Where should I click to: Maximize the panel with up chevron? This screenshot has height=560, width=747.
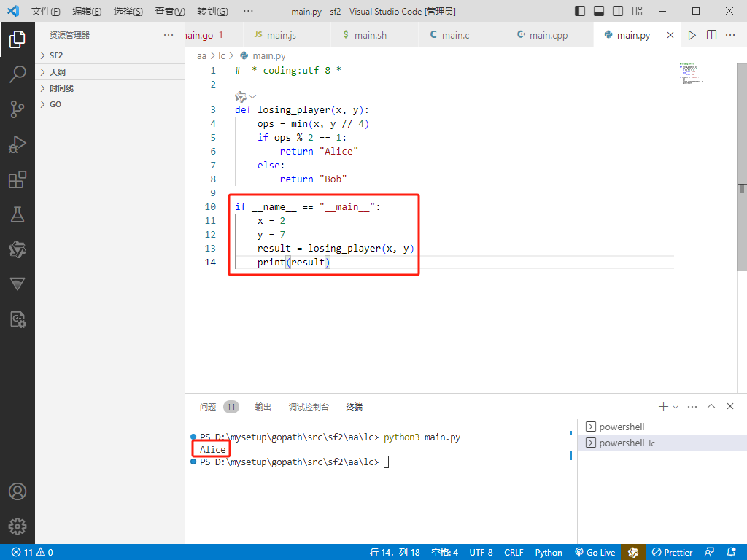pos(711,406)
